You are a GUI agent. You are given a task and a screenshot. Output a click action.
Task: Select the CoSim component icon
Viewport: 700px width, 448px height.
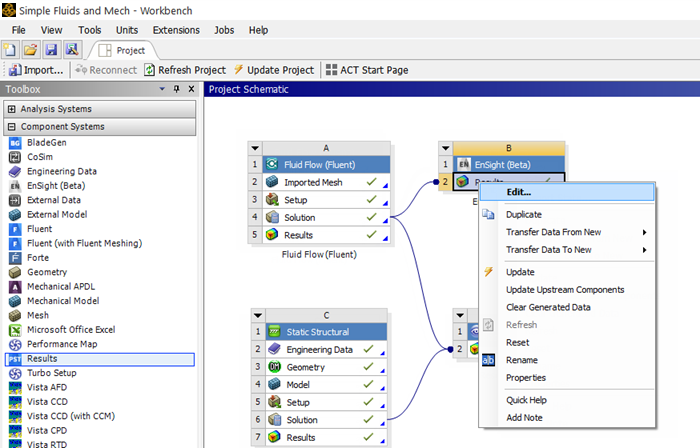[x=15, y=157]
